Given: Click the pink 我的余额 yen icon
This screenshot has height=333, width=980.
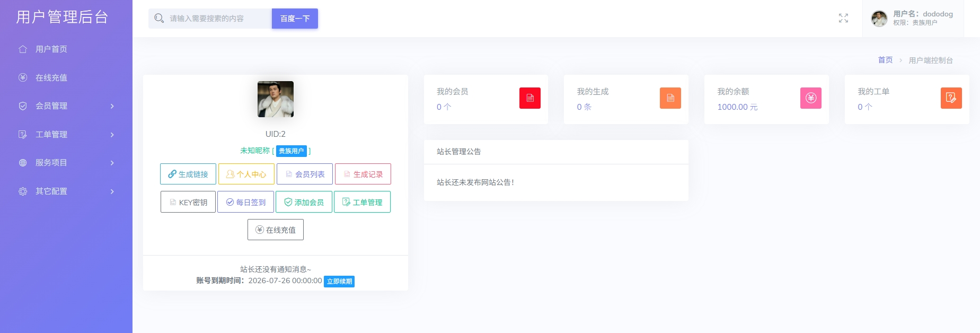Looking at the screenshot, I should (811, 98).
